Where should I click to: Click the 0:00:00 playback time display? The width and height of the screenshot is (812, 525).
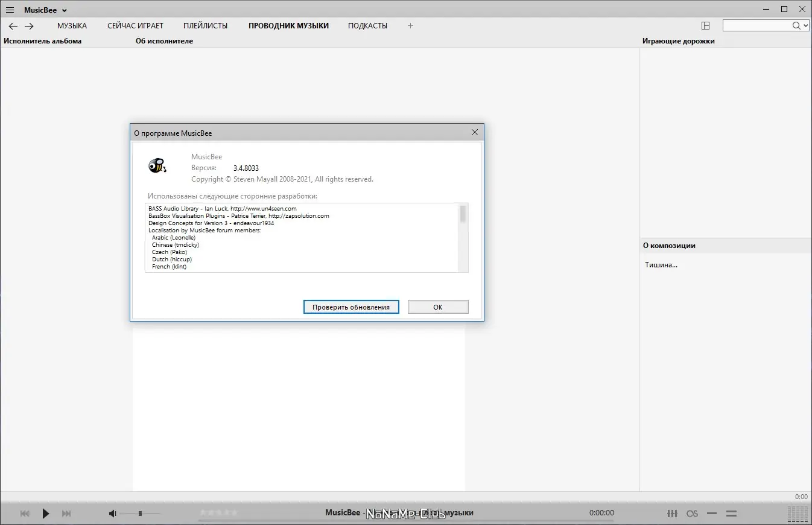pyautogui.click(x=601, y=513)
